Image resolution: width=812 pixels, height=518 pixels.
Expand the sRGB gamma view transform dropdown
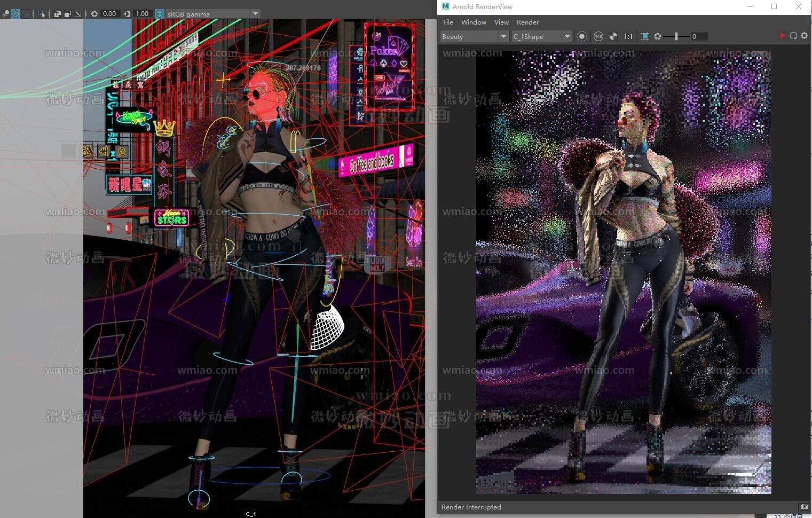[x=255, y=14]
